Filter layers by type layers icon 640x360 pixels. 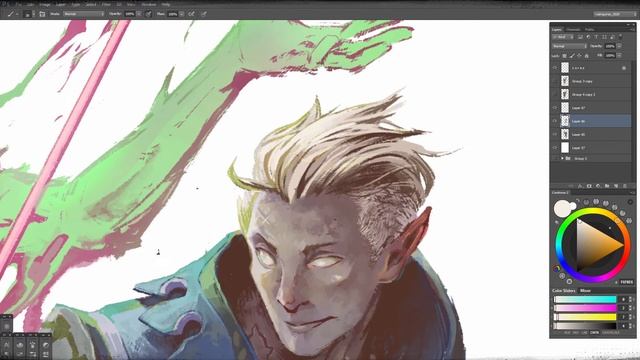[596, 37]
